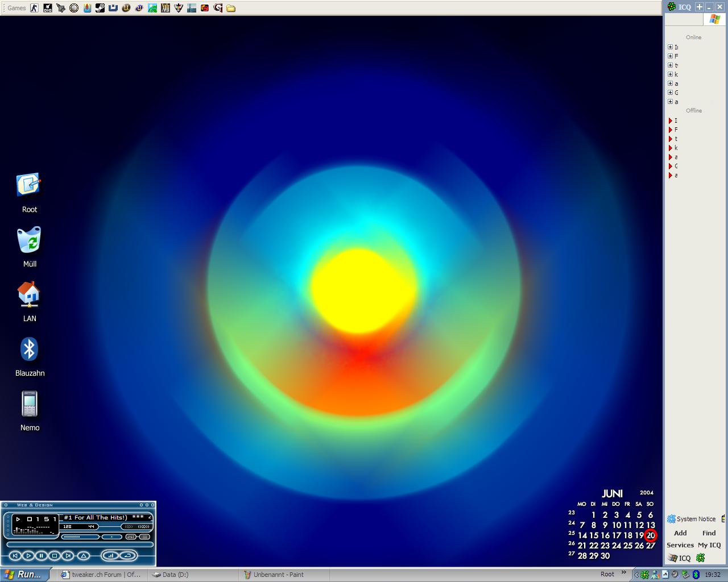Click the Add button in ICQ
Viewport: 728px width, 582px height.
click(x=680, y=533)
